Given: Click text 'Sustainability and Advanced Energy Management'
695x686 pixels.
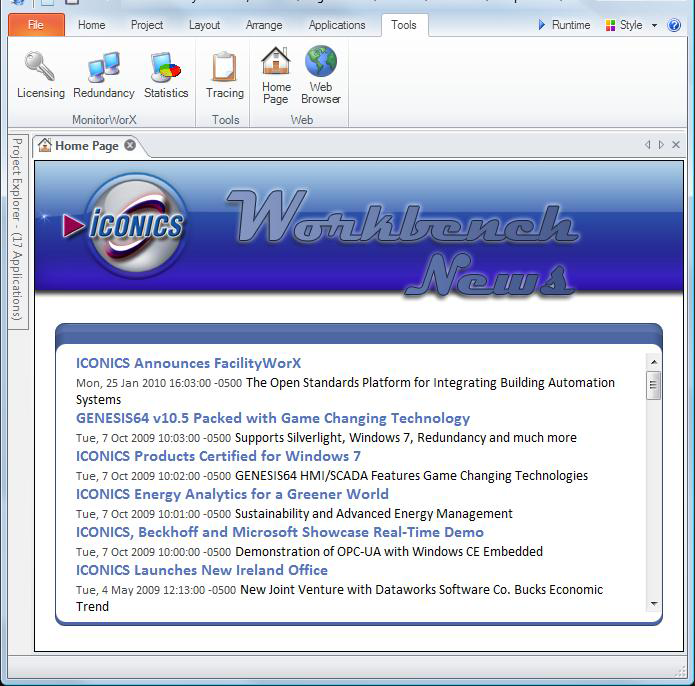Looking at the screenshot, I should [x=374, y=514].
